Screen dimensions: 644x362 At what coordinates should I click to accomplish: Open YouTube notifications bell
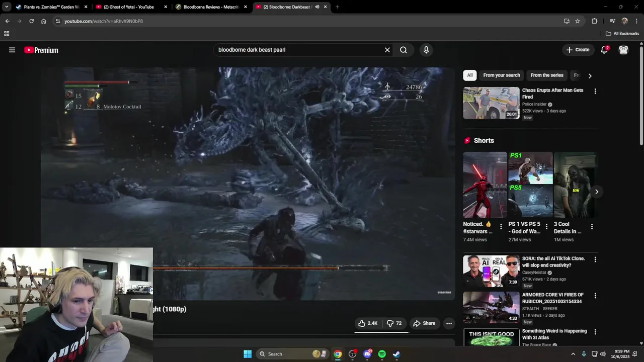pos(604,50)
